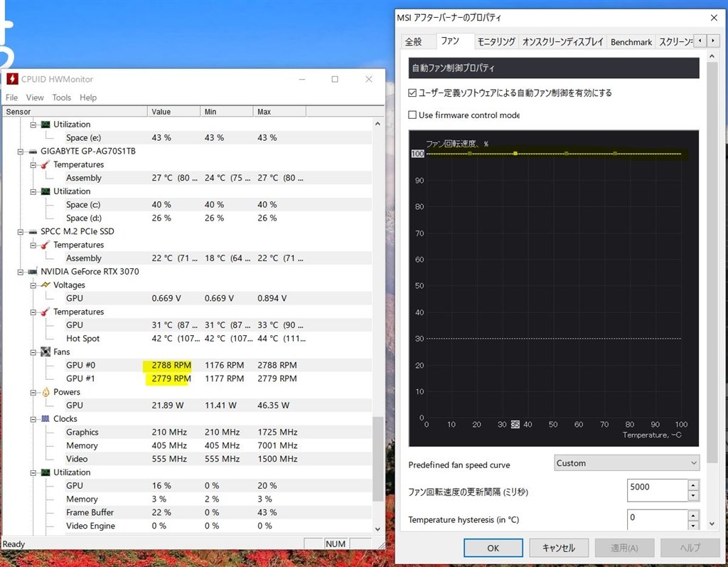Click the Powers sensor icon
This screenshot has height=567, width=728.
pyautogui.click(x=44, y=392)
